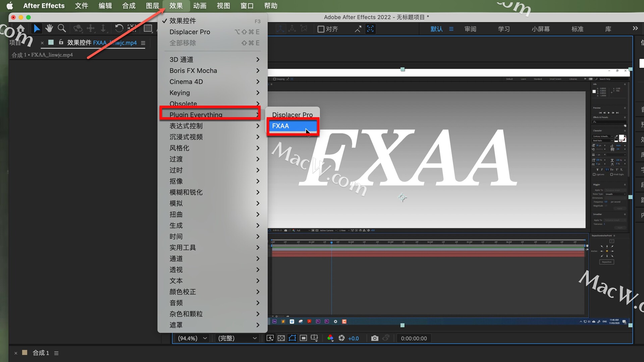The image size is (644, 362).
Task: Open the 94.4% magnification dropdown
Action: tap(192, 338)
